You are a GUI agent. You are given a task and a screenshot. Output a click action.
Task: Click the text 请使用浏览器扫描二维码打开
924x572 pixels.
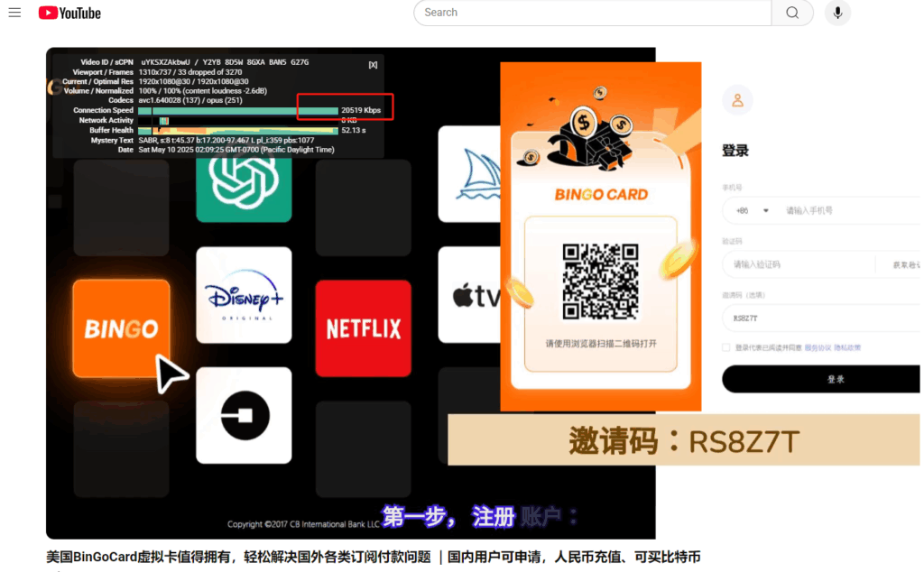(601, 344)
